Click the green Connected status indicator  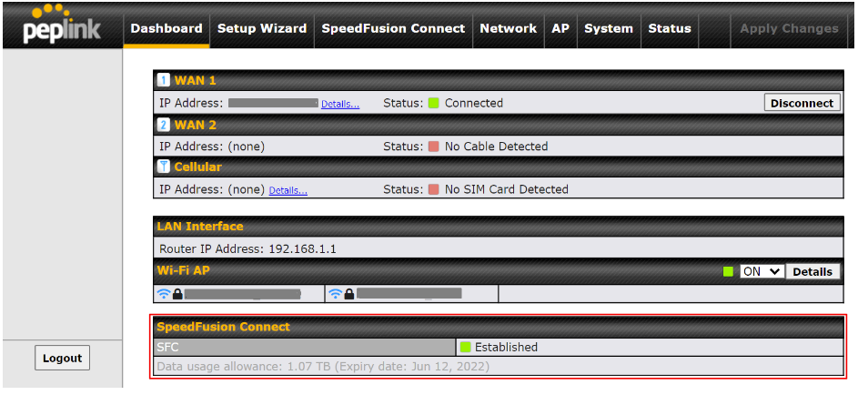coord(433,103)
